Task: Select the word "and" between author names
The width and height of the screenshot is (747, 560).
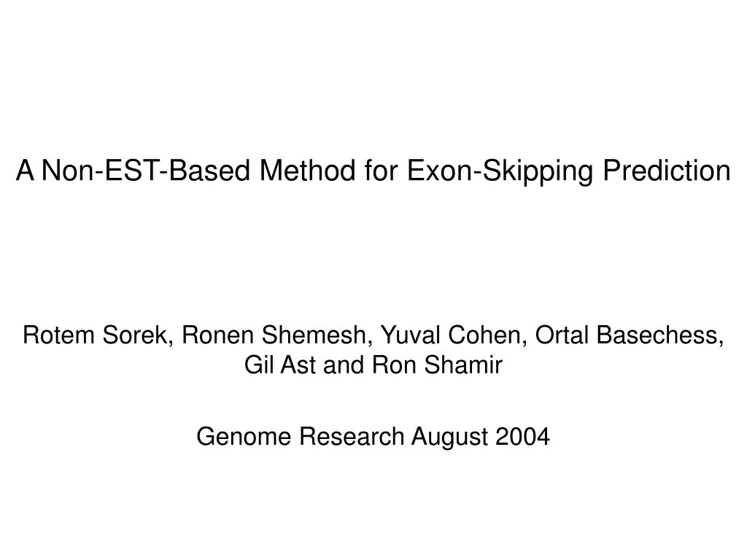Action: [343, 365]
